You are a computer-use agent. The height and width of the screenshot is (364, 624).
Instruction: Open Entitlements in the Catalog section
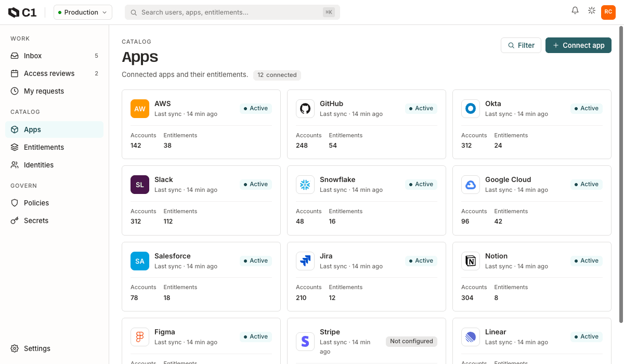(x=54, y=147)
